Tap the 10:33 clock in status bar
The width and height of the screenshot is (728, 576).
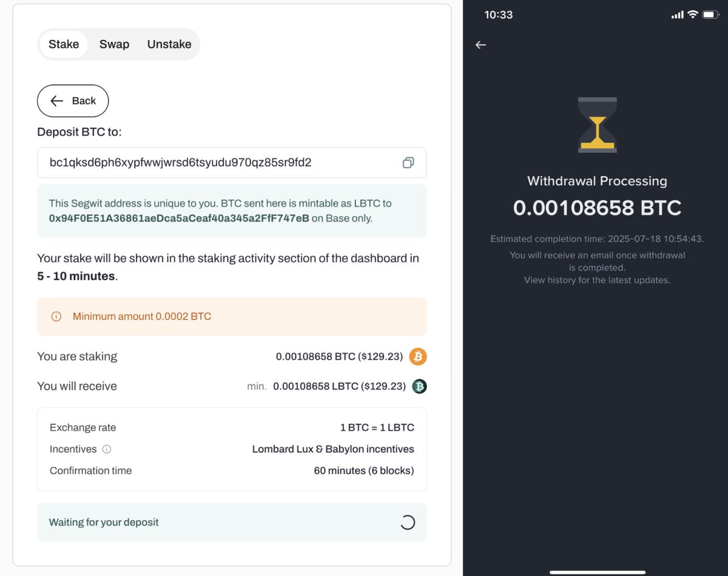tap(499, 15)
